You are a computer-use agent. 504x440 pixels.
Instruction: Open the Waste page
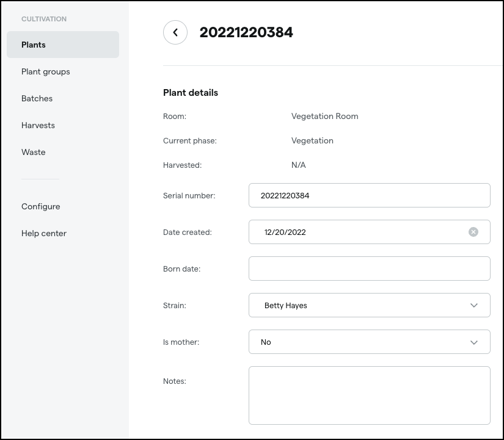click(x=34, y=152)
